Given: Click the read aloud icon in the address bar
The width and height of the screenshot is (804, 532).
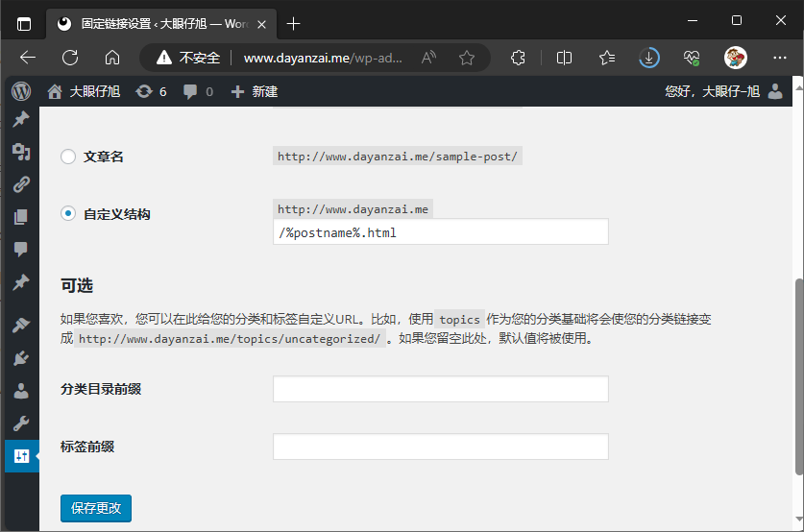Looking at the screenshot, I should [428, 58].
